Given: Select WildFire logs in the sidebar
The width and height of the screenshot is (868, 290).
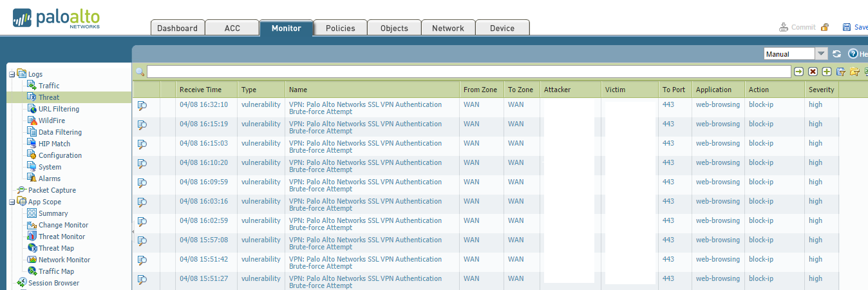Looking at the screenshot, I should click(52, 121).
